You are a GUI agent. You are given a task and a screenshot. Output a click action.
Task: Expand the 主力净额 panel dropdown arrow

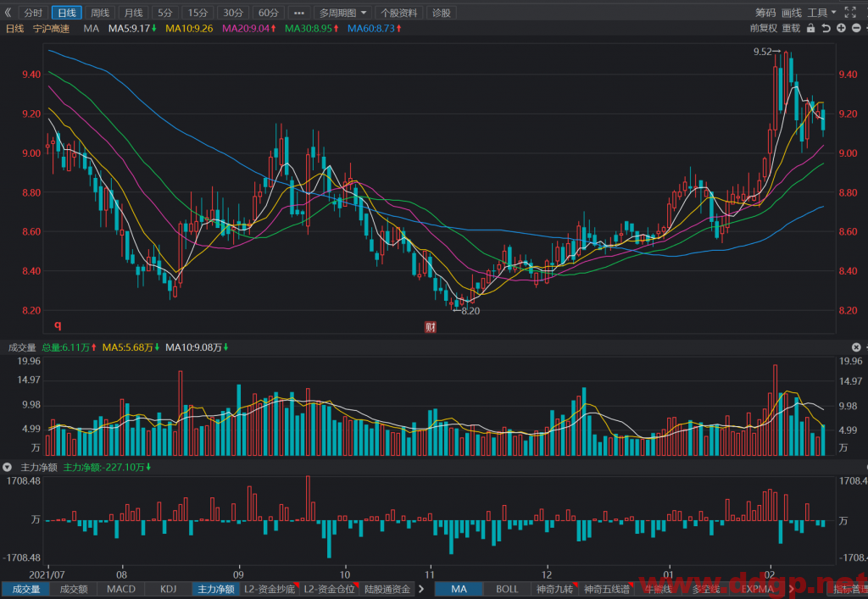pyautogui.click(x=7, y=468)
